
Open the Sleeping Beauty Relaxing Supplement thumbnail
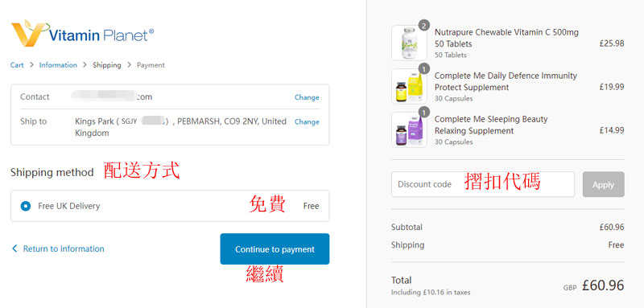(409, 130)
